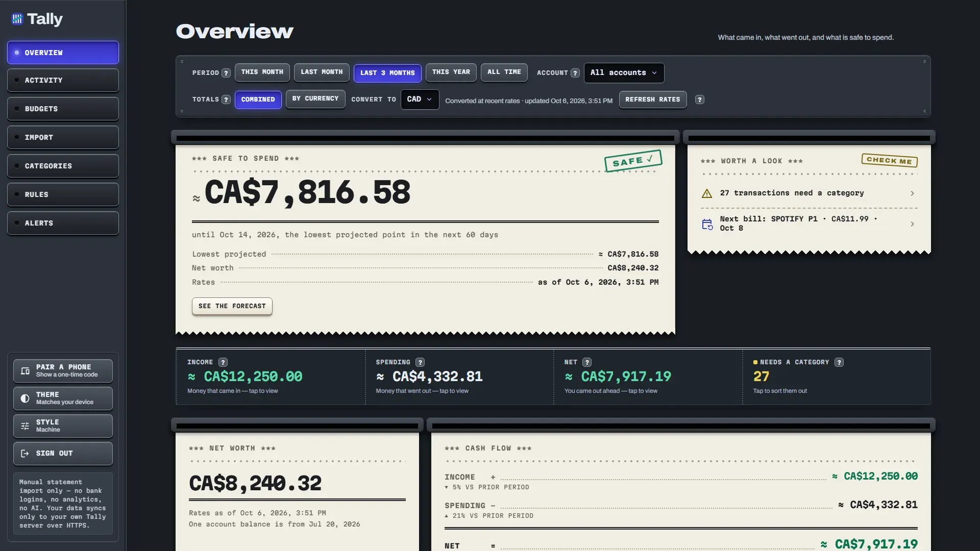The image size is (980, 551).
Task: Click the Style sliders icon
Action: pyautogui.click(x=25, y=426)
